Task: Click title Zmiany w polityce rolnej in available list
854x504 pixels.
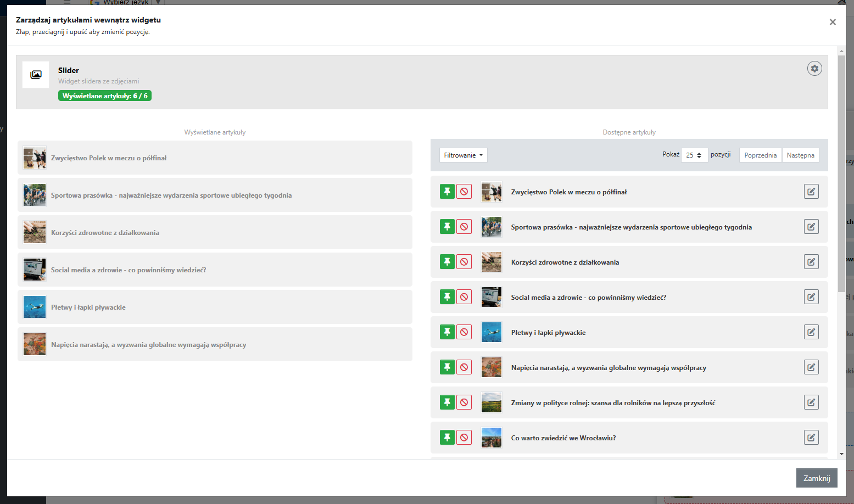Action: [x=613, y=403]
